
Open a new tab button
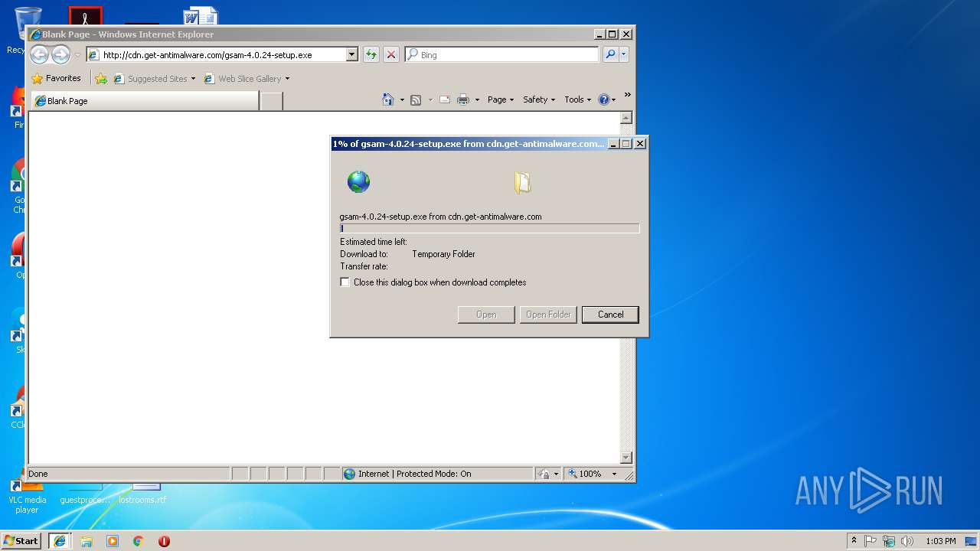(271, 101)
